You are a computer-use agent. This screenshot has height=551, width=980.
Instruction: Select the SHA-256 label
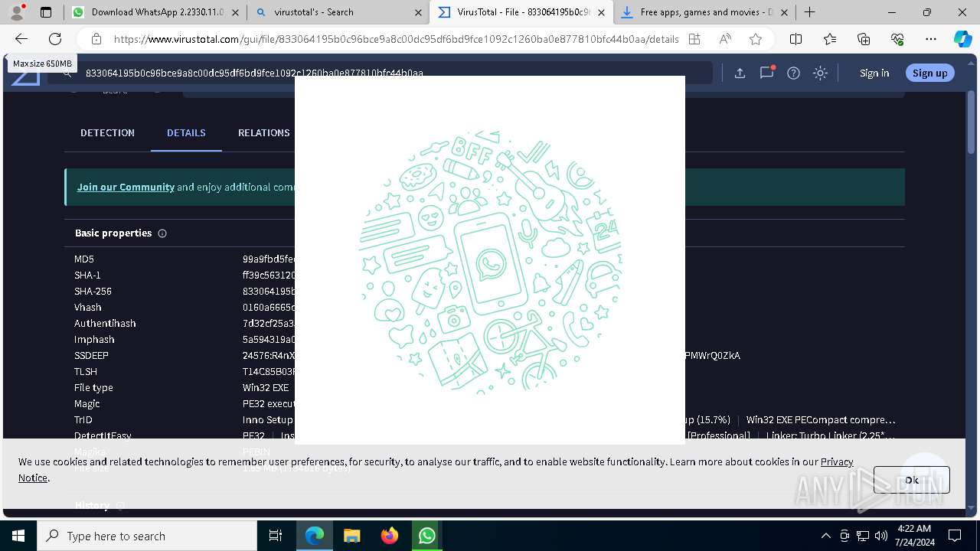coord(93,292)
